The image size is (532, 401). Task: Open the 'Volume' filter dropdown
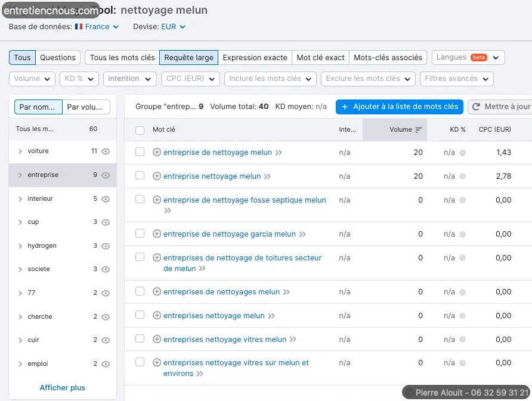(32, 79)
